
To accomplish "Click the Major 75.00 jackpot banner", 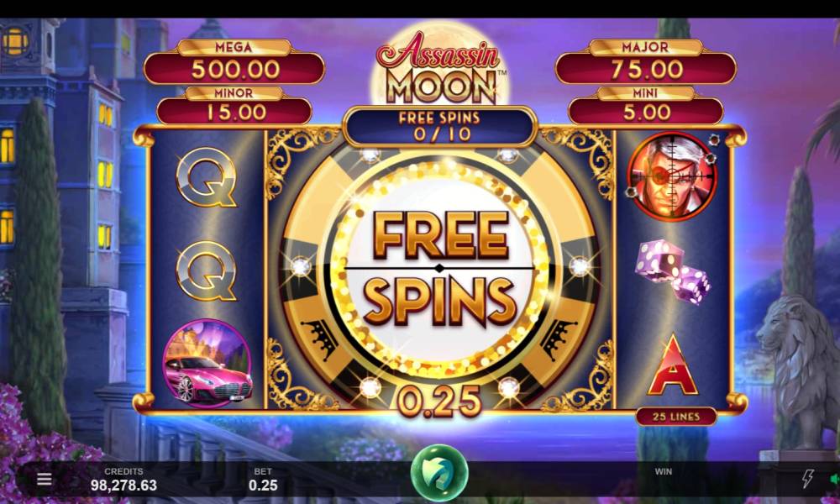I will tap(645, 62).
